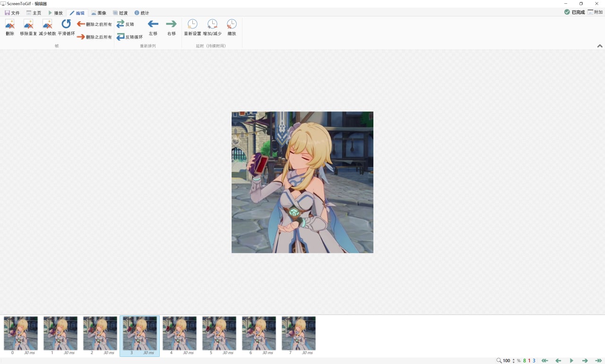The width and height of the screenshot is (605, 364).
Task: Select the Reduce Frame Count (减少帧数) tool
Action: point(47,25)
